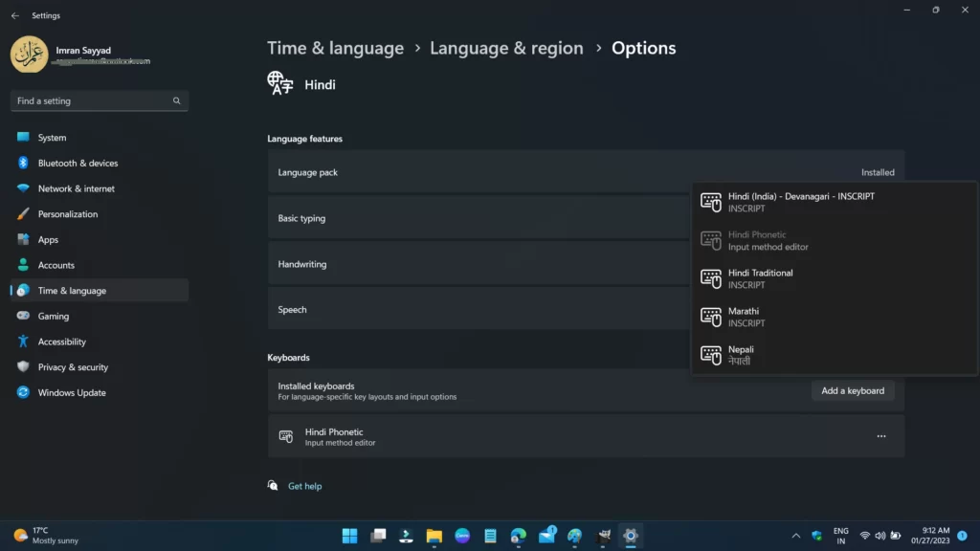
Task: Choose Hindi (India) Devanagari INSCRIPT keyboard
Action: pyautogui.click(x=834, y=202)
